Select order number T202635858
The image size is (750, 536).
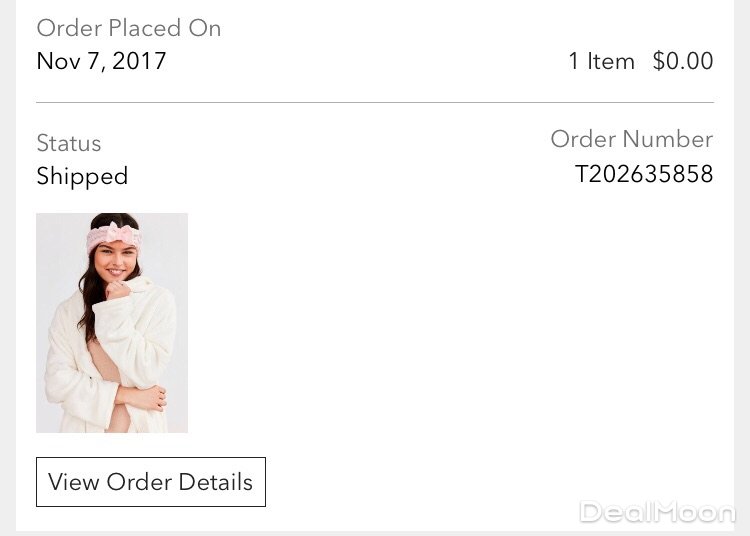tap(644, 175)
